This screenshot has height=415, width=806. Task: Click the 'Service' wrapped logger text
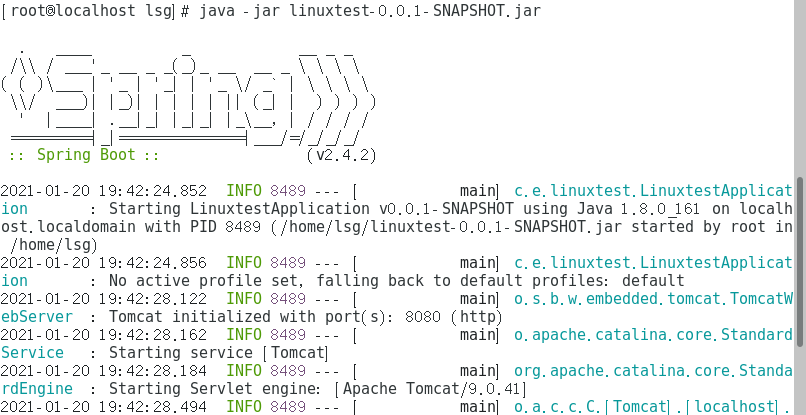coord(32,353)
